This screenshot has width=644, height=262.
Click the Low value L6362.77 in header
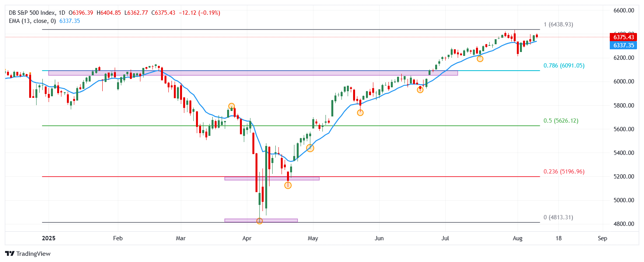(x=136, y=13)
